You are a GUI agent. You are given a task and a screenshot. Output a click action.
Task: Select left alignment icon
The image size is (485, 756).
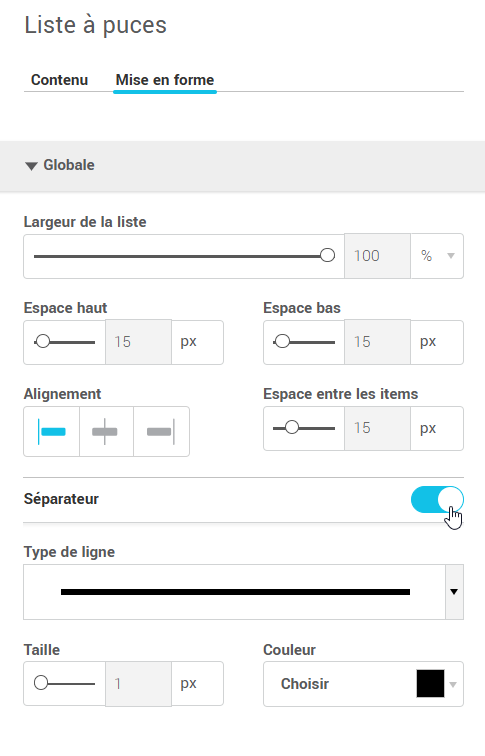(x=52, y=432)
